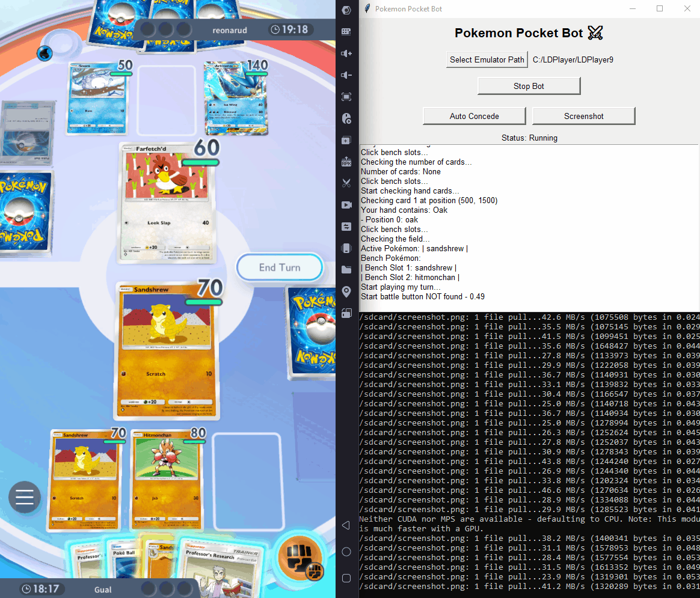The image size is (700, 598).
Task: Open the hamburger menu in game
Action: coord(25,498)
